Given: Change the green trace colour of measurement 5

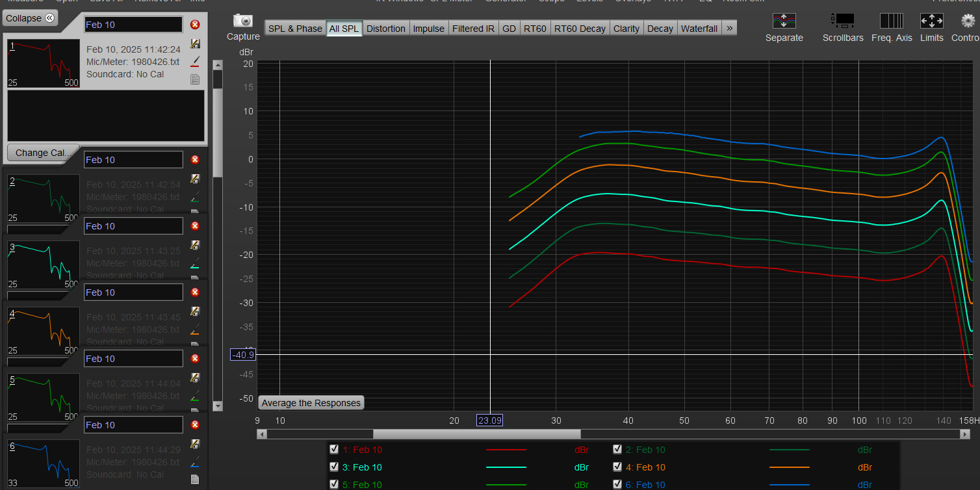Looking at the screenshot, I should (195, 396).
